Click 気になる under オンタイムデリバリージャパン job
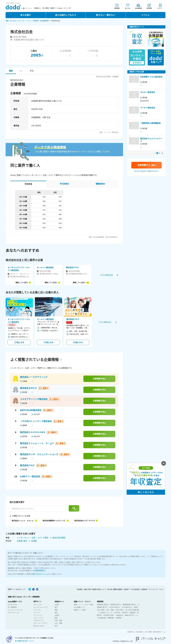 coord(19,343)
